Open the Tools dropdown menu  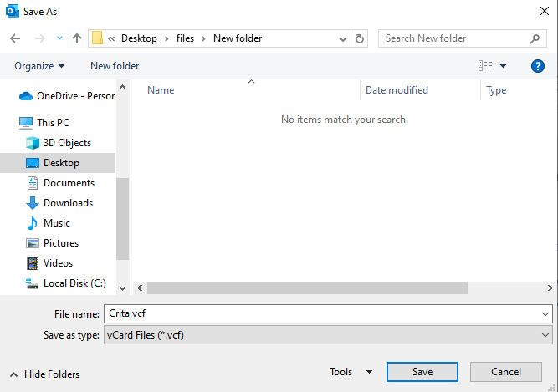[x=351, y=372]
